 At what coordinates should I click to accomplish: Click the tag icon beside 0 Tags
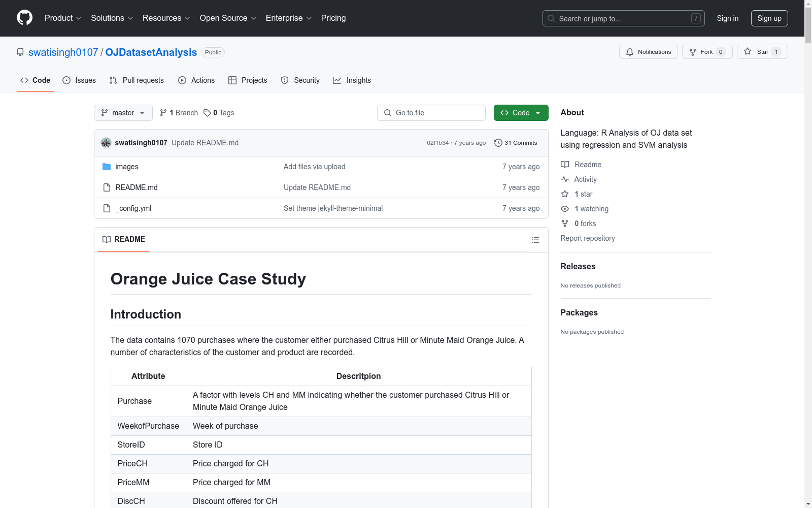point(207,113)
